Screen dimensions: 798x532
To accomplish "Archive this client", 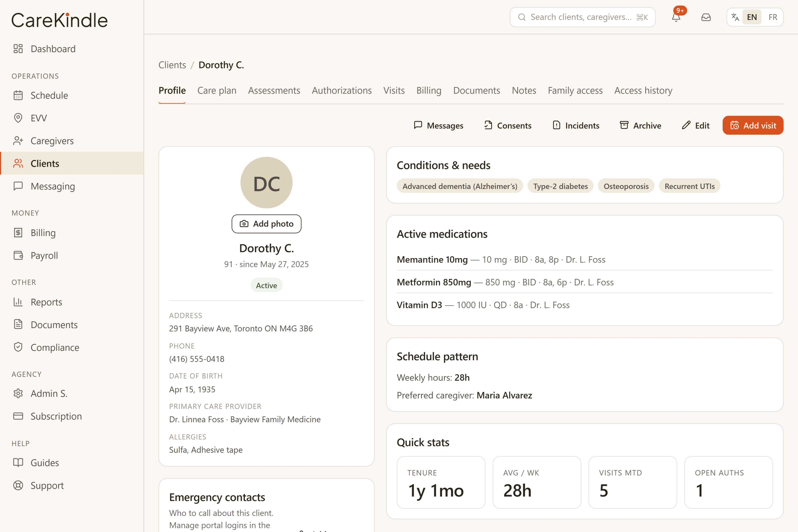I will [640, 126].
